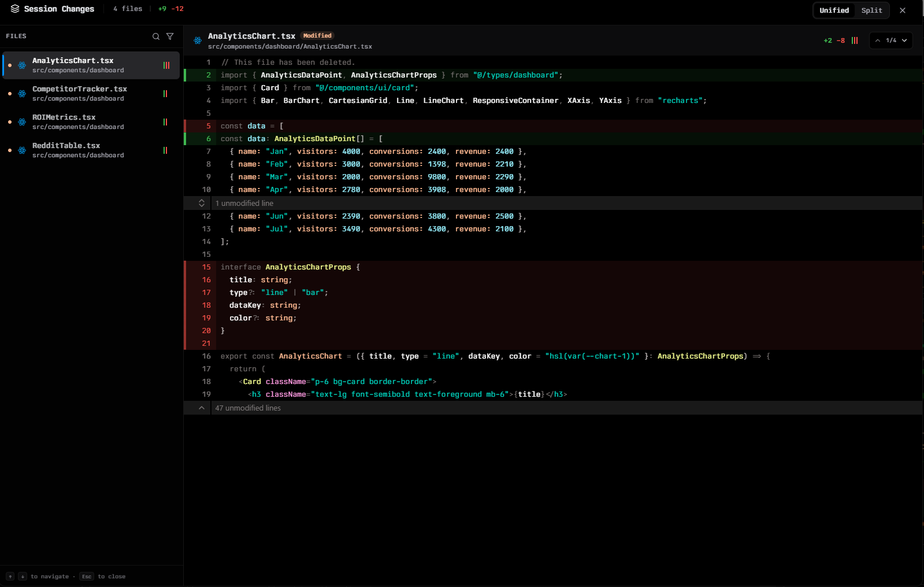Click the down arrow key hint in footer
The width and height of the screenshot is (924, 587).
click(x=23, y=577)
